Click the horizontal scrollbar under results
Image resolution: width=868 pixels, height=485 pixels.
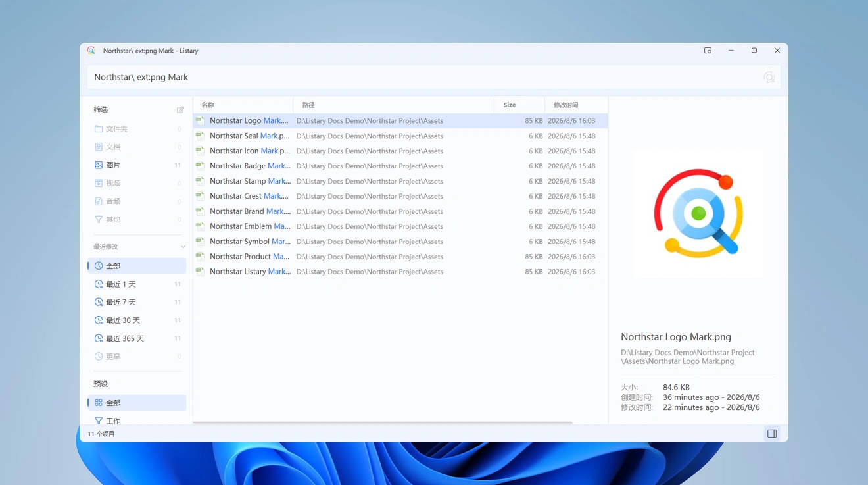tap(383, 422)
